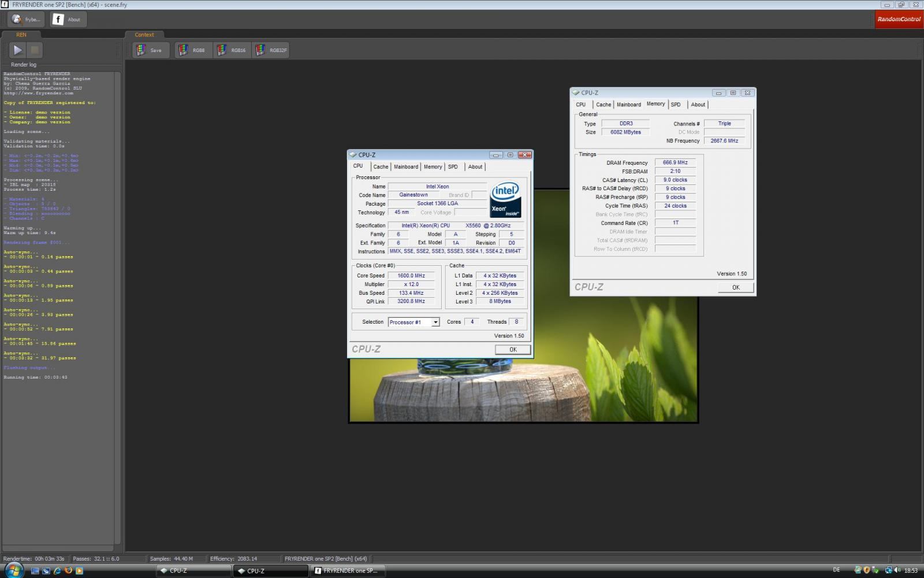
Task: Launch Internet Explorer from quick launch
Action: pos(57,570)
